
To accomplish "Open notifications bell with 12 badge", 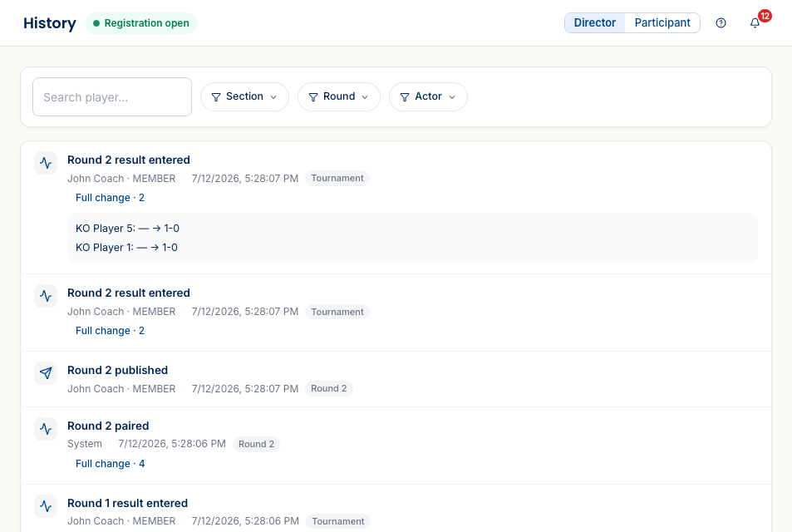I will click(755, 22).
